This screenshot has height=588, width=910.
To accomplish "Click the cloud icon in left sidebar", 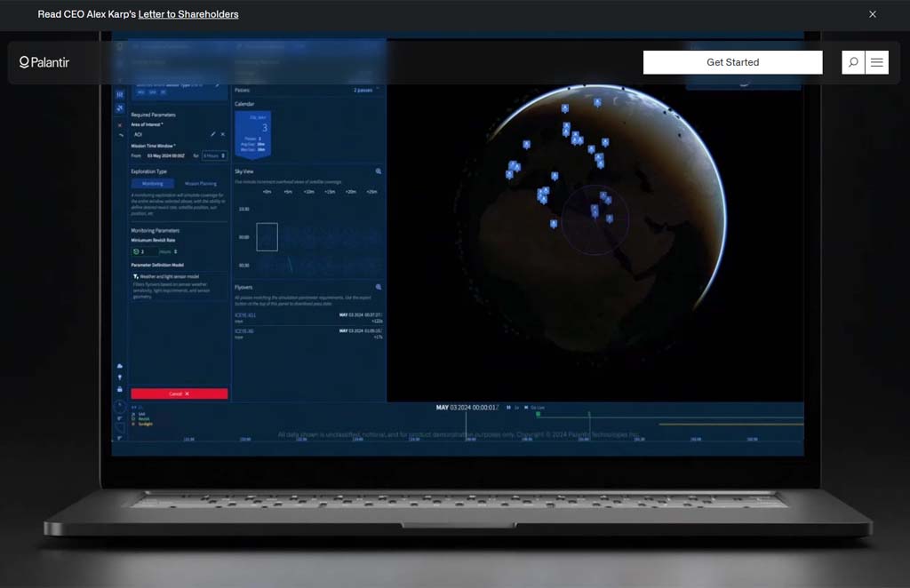I will coord(120,366).
